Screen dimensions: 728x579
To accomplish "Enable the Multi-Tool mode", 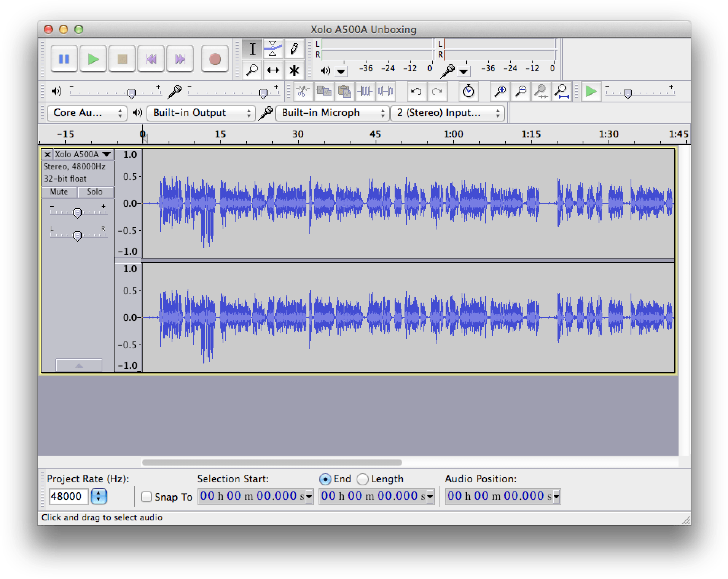I will 295,70.
